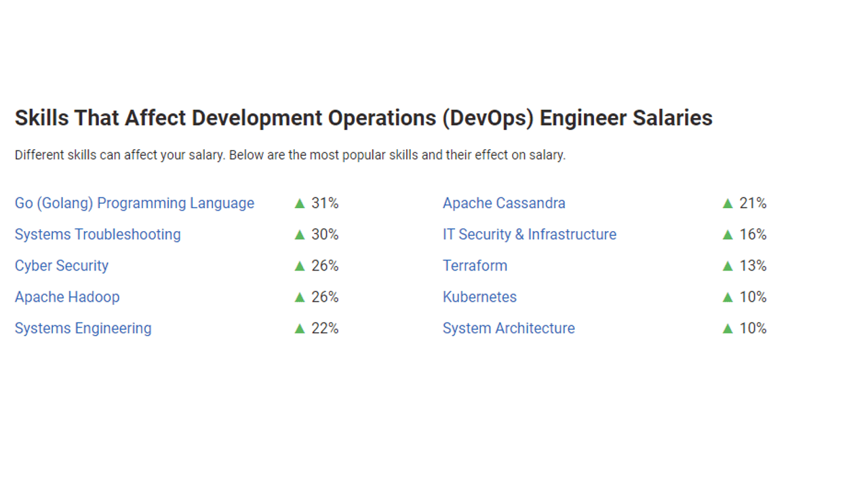
Task: Follow the Cyber Security link
Action: (x=62, y=266)
